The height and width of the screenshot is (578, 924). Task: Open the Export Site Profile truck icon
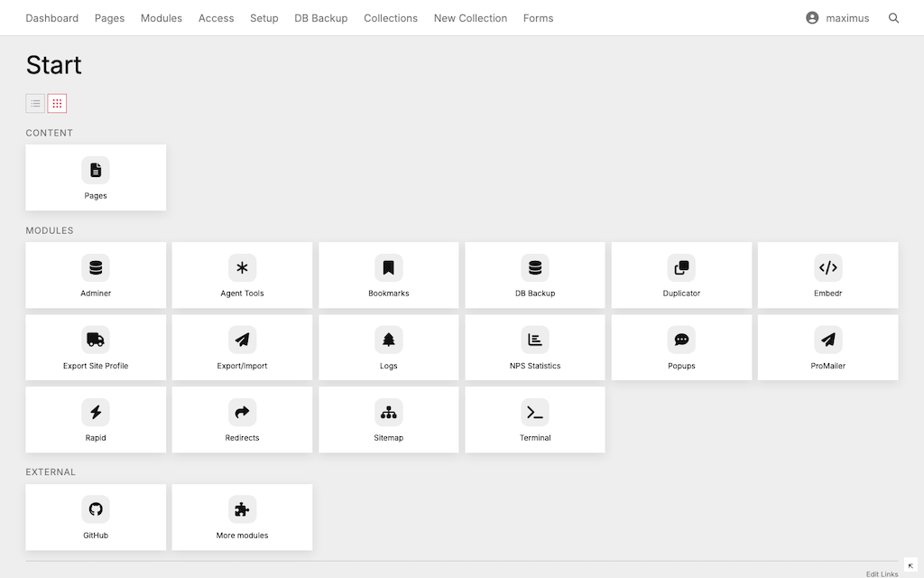[x=96, y=340]
